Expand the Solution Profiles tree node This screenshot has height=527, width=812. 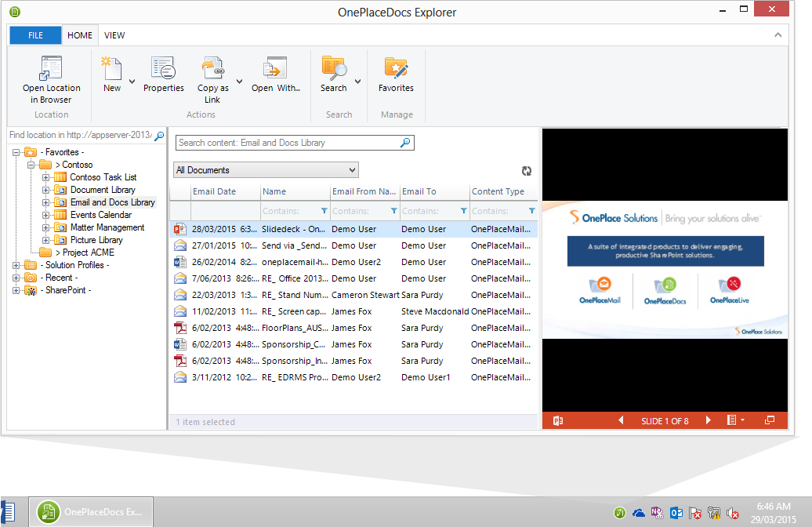tap(17, 265)
